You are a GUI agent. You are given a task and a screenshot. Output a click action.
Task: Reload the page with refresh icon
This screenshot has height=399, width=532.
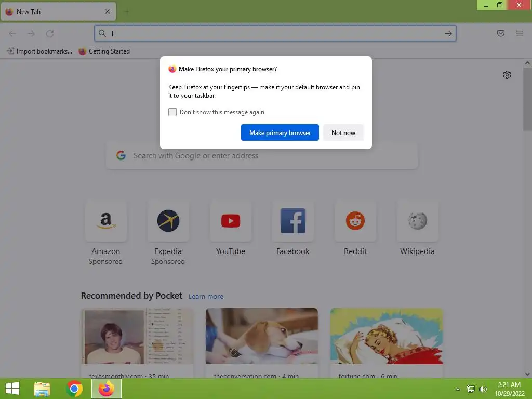(50, 33)
